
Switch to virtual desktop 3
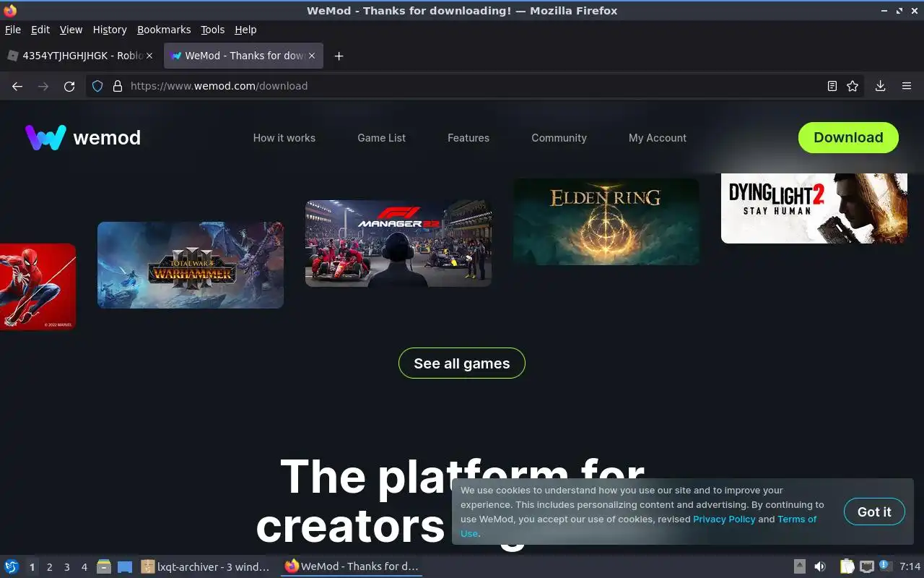66,567
